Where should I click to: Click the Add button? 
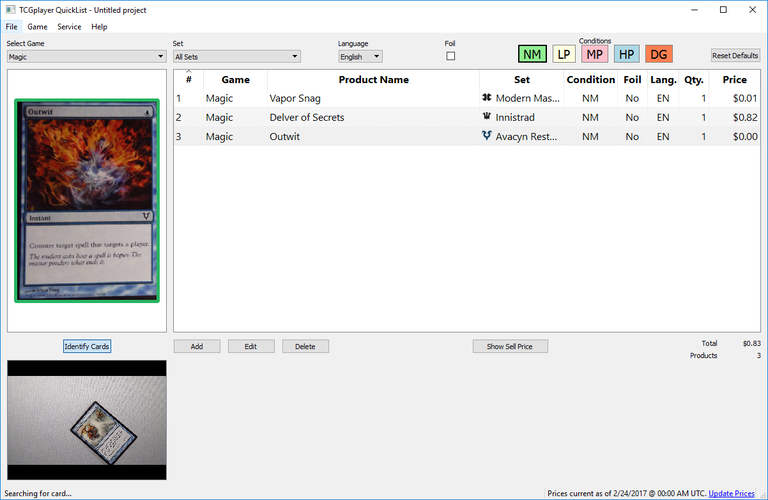point(197,346)
